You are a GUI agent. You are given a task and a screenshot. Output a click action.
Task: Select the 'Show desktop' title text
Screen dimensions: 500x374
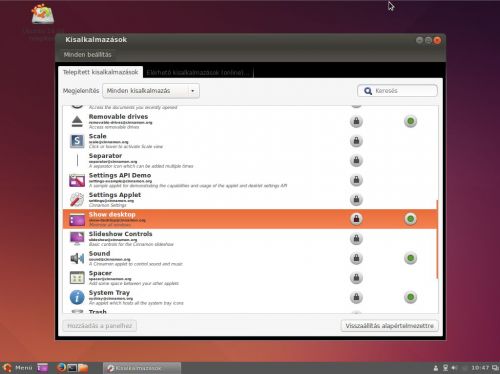112,214
